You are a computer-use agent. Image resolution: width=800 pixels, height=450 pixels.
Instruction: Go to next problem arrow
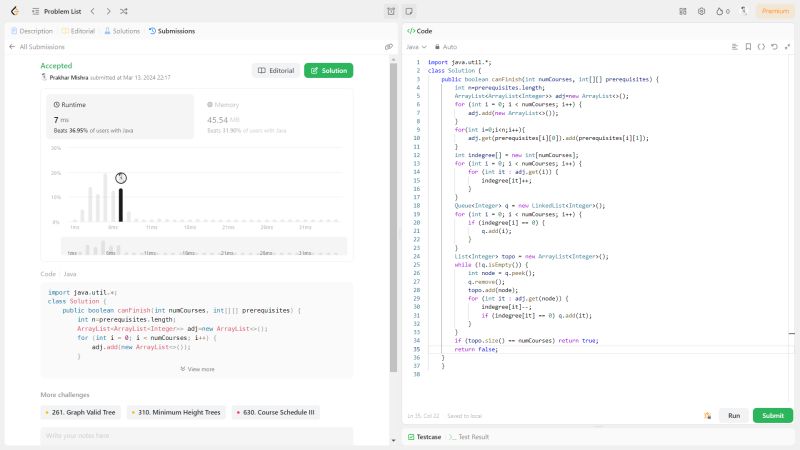(x=108, y=11)
